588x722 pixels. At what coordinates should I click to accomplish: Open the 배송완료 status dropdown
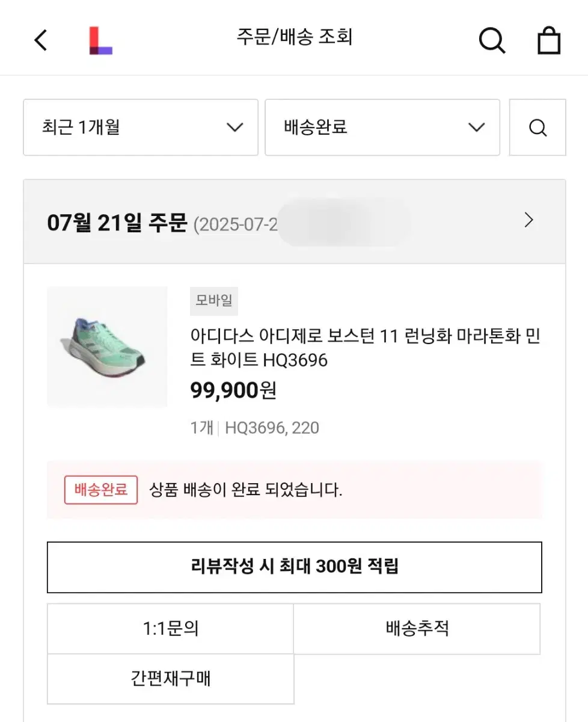[x=382, y=128]
